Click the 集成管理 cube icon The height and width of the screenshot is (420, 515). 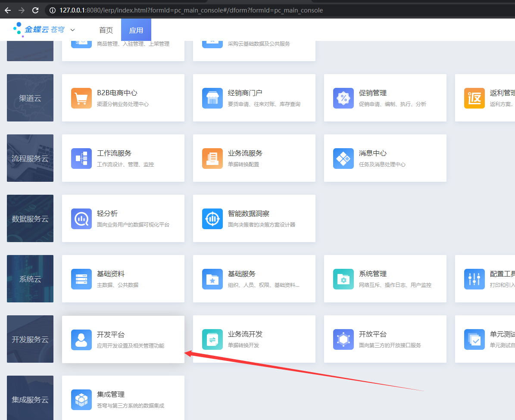pyautogui.click(x=81, y=400)
